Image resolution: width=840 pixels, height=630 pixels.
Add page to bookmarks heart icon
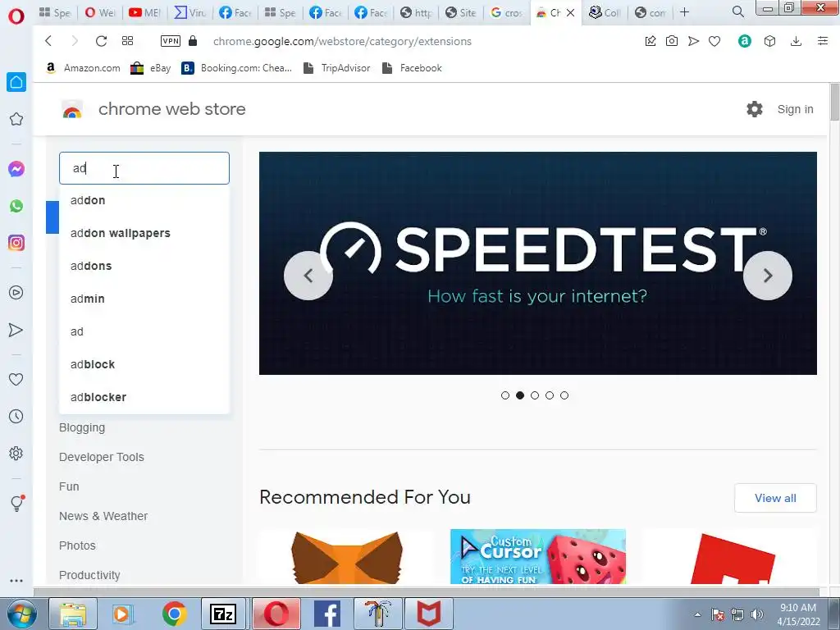pos(714,41)
